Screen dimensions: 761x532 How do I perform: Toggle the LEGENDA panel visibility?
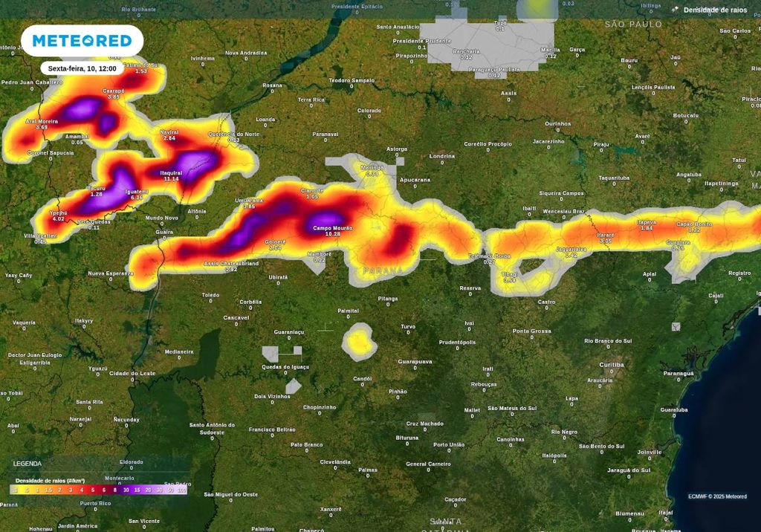coord(27,463)
